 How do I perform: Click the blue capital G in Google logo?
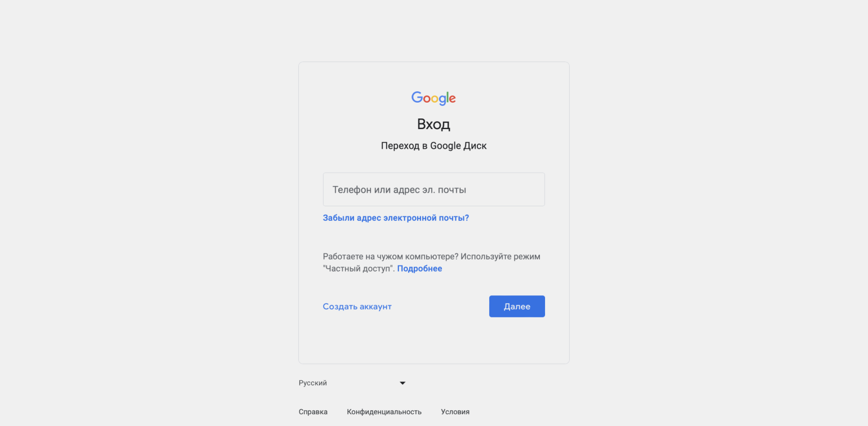(x=417, y=97)
